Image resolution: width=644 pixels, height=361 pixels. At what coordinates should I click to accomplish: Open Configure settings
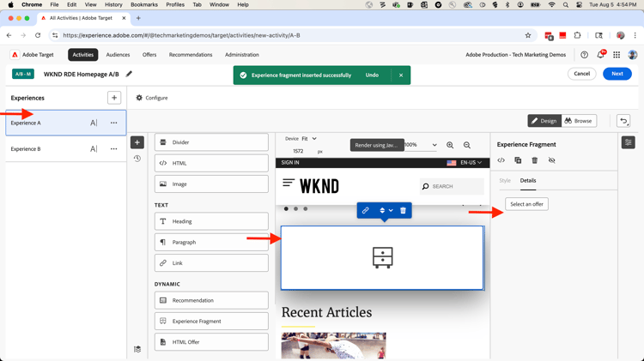(x=151, y=98)
